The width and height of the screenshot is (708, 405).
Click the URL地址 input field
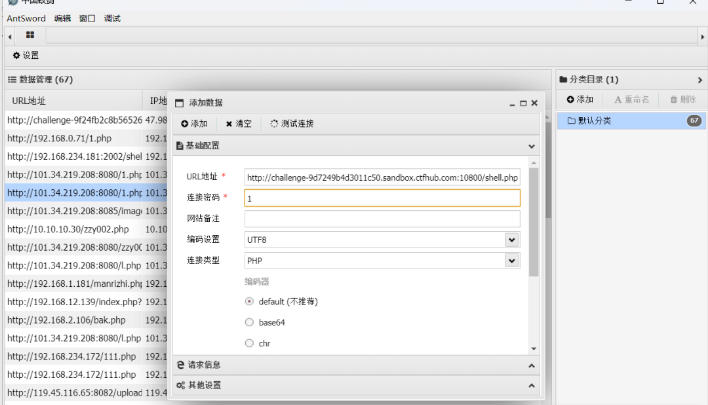382,177
